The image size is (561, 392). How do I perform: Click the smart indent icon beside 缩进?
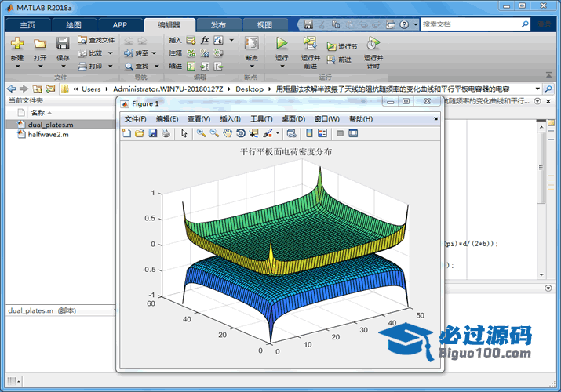coord(191,66)
